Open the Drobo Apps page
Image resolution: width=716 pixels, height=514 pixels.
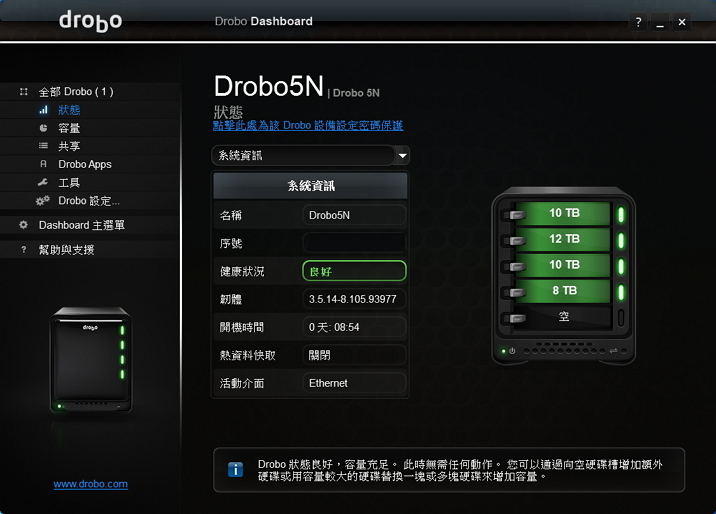click(x=85, y=164)
